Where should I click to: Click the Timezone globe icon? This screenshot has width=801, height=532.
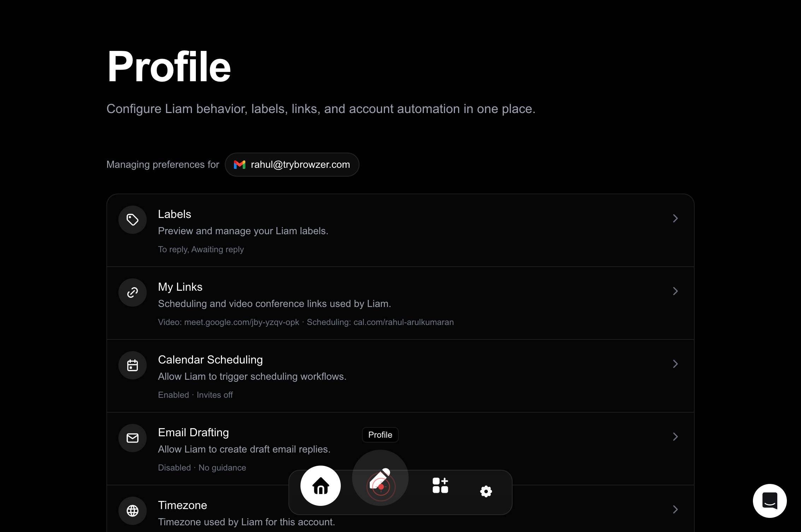tap(133, 511)
